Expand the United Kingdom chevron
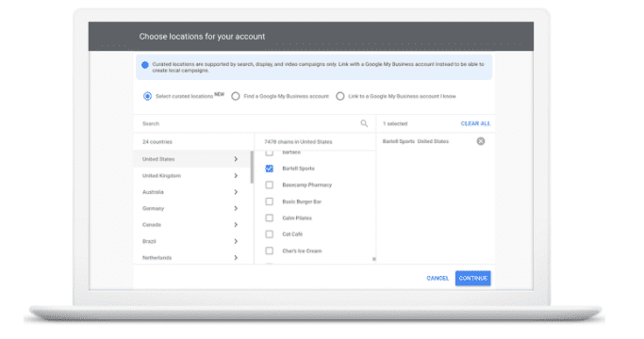Viewport: 644px width, 339px height. pos(236,176)
